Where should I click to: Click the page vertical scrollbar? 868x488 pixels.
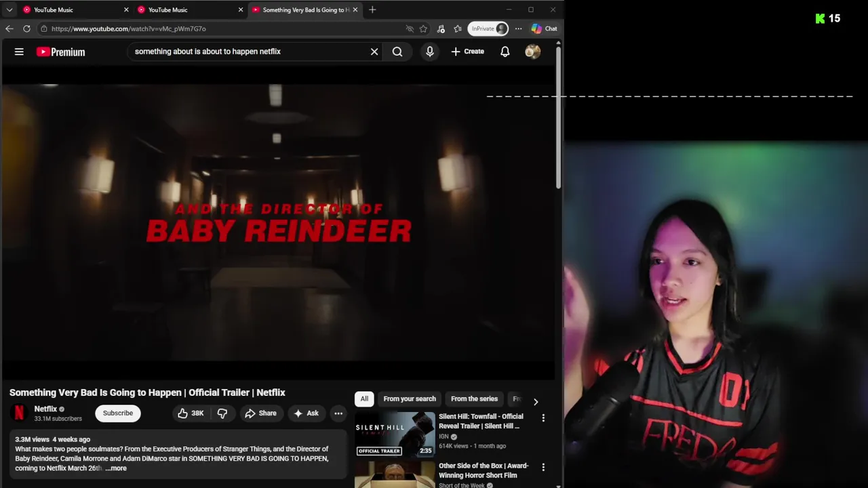[559, 119]
